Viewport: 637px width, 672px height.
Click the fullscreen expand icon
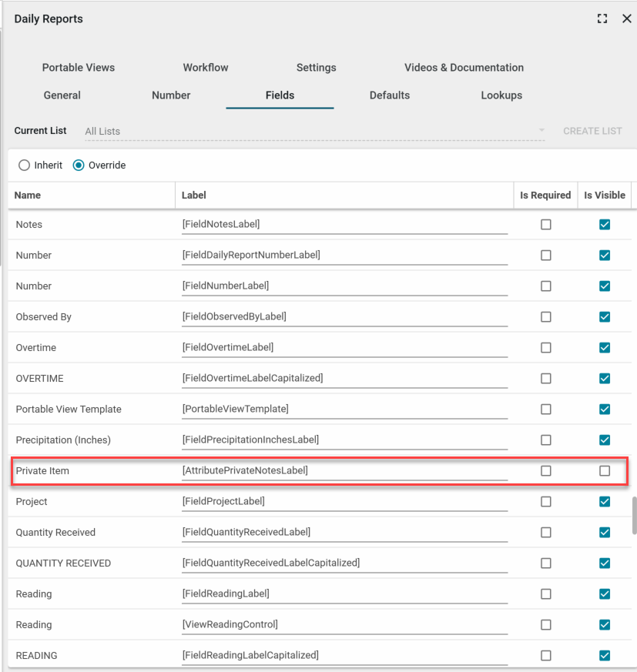(x=602, y=19)
